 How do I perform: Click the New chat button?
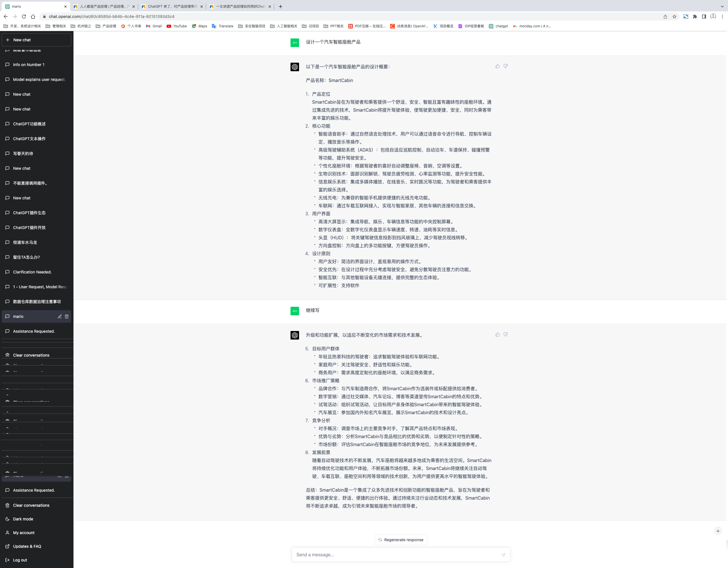click(36, 40)
